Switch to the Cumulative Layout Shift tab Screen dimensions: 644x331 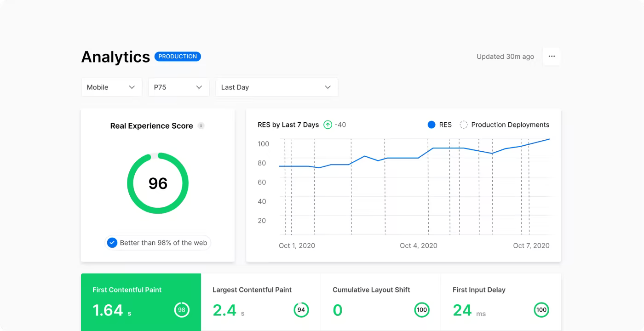(381, 302)
